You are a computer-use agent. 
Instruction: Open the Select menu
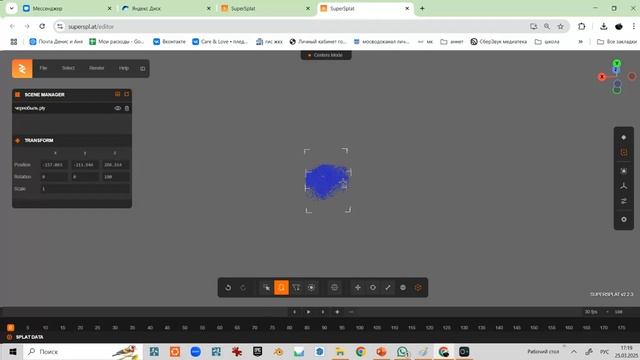click(x=68, y=68)
